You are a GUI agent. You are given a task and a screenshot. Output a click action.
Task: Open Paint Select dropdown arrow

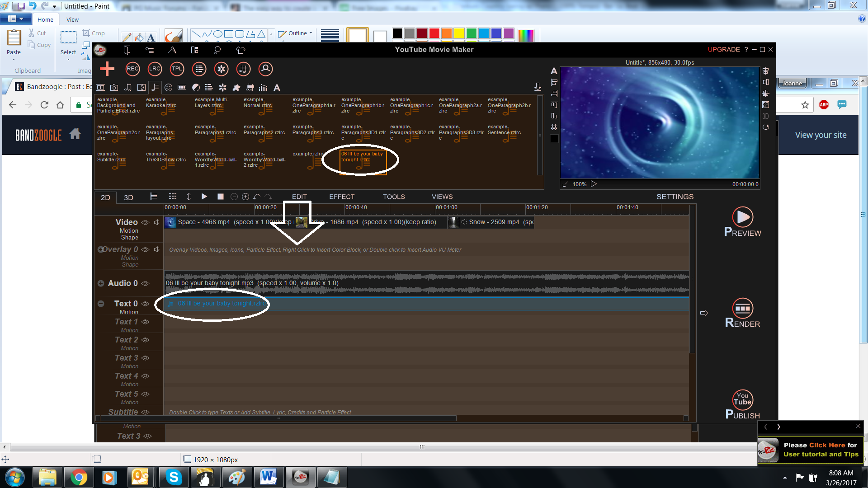(x=68, y=59)
